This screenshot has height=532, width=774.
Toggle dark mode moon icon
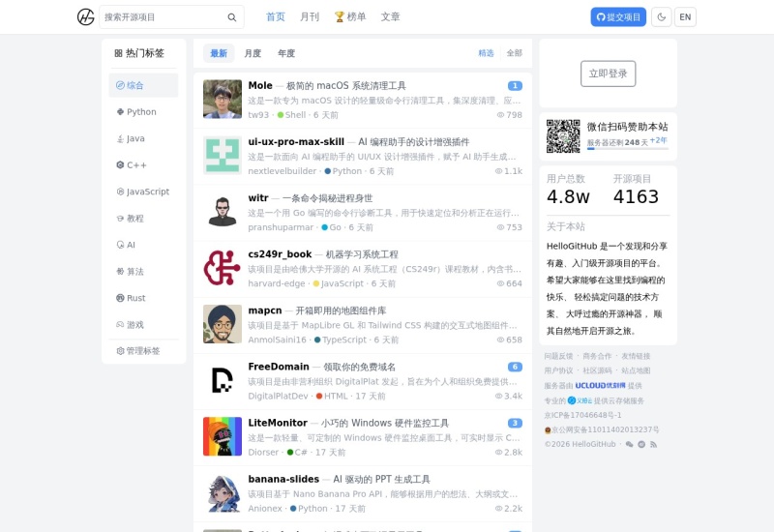tap(662, 17)
